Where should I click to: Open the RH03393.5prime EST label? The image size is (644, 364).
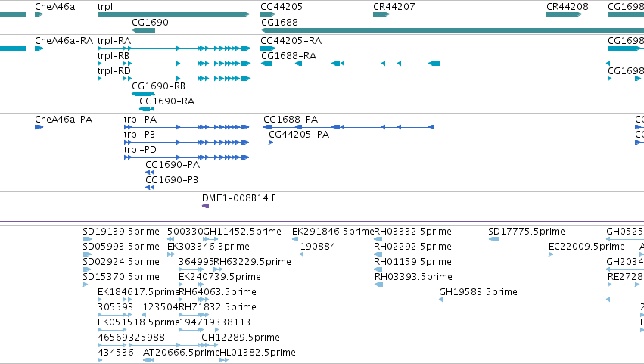(x=413, y=277)
